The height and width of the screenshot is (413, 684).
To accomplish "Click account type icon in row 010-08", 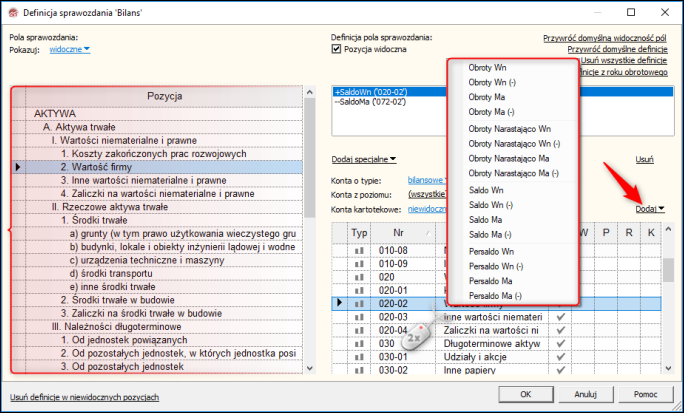I will tap(359, 251).
